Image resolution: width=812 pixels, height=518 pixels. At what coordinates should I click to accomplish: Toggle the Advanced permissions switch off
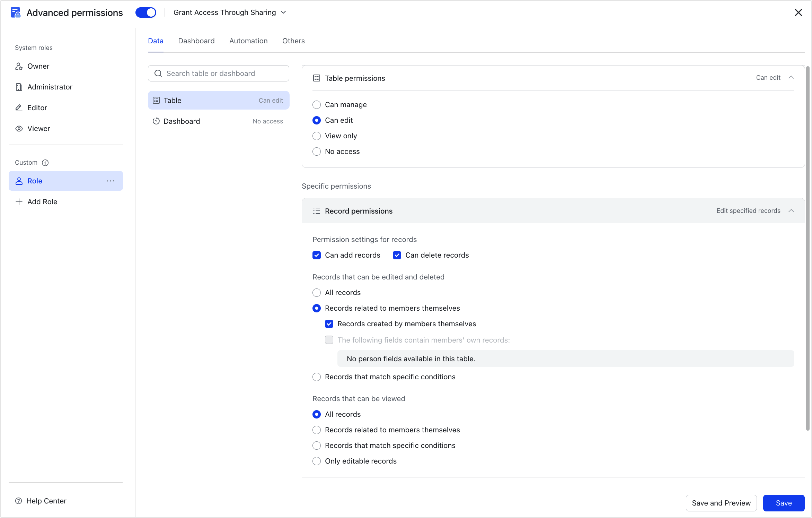pos(146,12)
